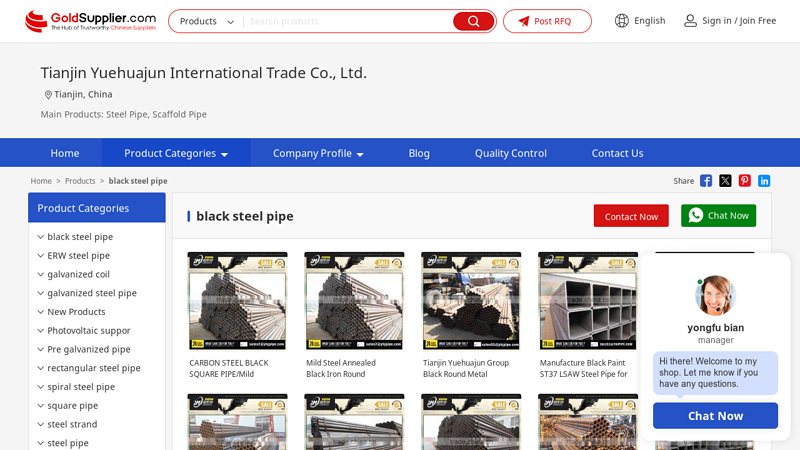Expand spiral steel pipe category

[x=40, y=387]
